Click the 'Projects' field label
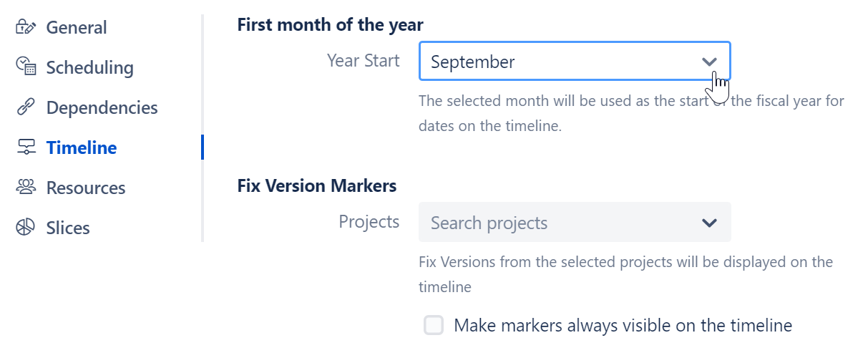Viewport: 868px width, 358px height. [369, 222]
